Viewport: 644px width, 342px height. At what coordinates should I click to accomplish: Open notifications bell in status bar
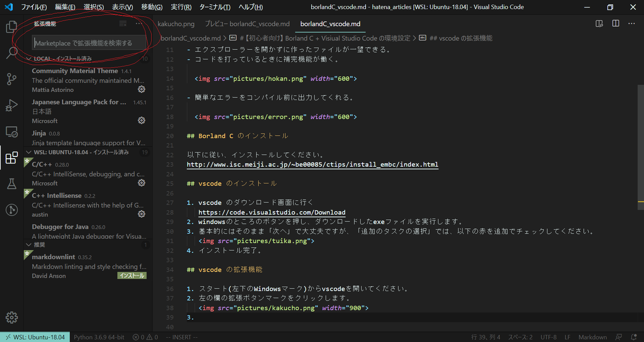tap(634, 337)
